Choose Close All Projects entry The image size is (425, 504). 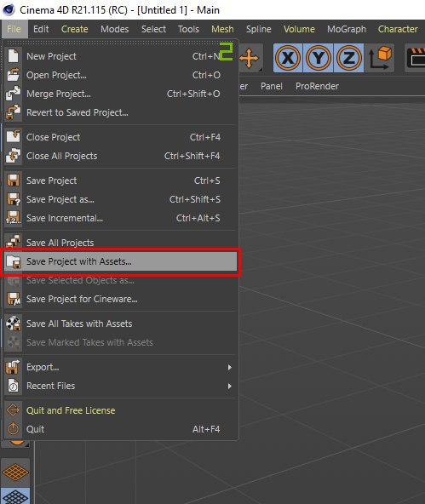(121, 156)
